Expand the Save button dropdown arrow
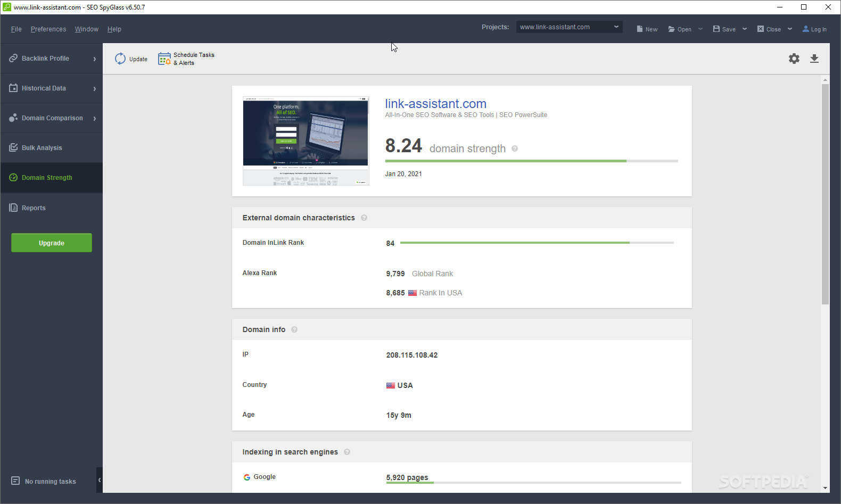841x504 pixels. (x=745, y=29)
